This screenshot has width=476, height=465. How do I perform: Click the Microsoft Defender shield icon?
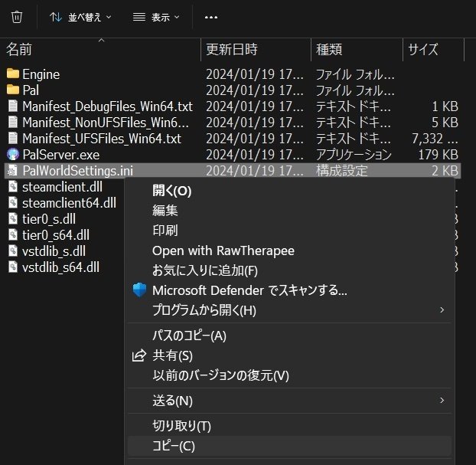pyautogui.click(x=139, y=290)
